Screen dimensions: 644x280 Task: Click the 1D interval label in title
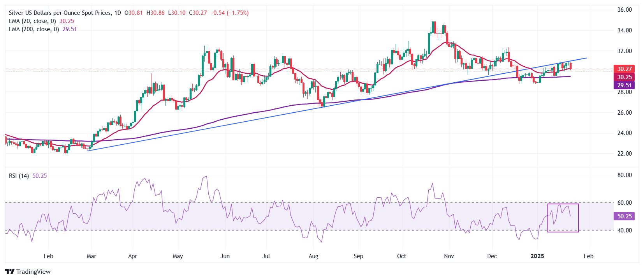tap(118, 13)
